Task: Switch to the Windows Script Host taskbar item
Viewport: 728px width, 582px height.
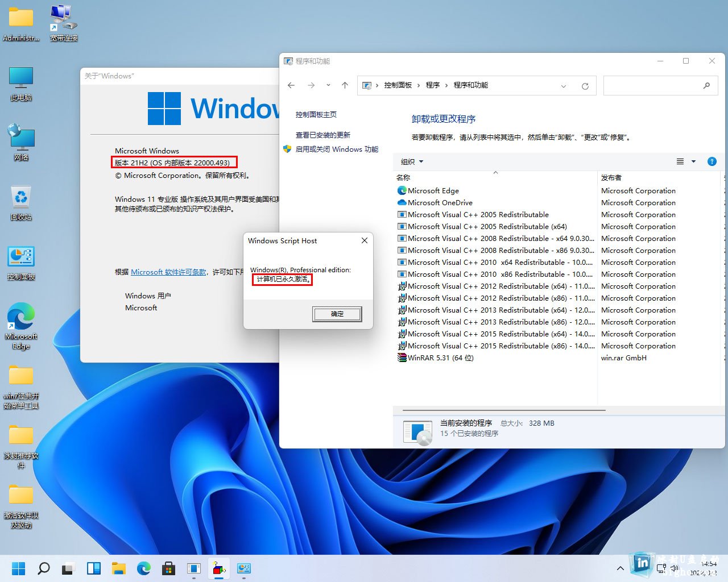Action: point(219,568)
